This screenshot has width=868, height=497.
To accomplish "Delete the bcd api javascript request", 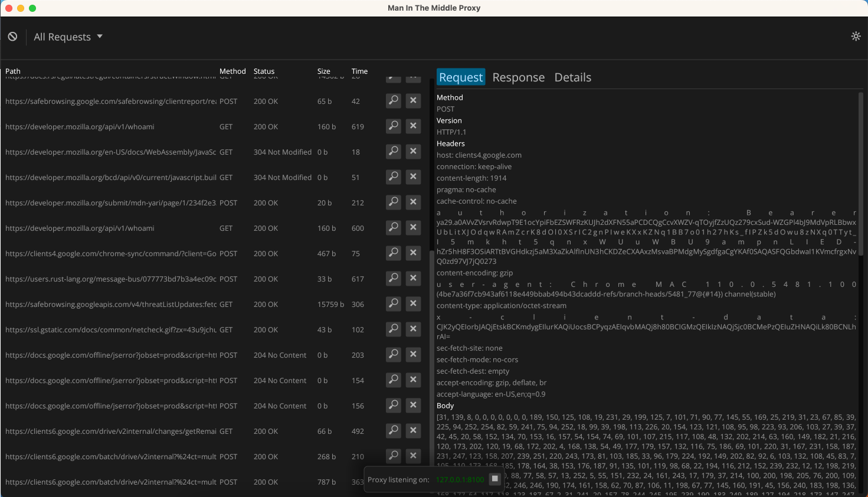I will tap(414, 177).
